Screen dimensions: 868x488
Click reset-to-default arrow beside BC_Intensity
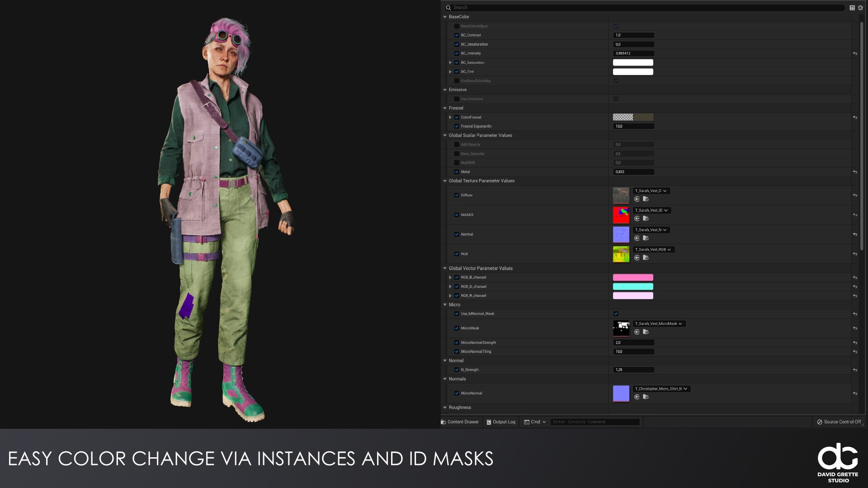855,53
